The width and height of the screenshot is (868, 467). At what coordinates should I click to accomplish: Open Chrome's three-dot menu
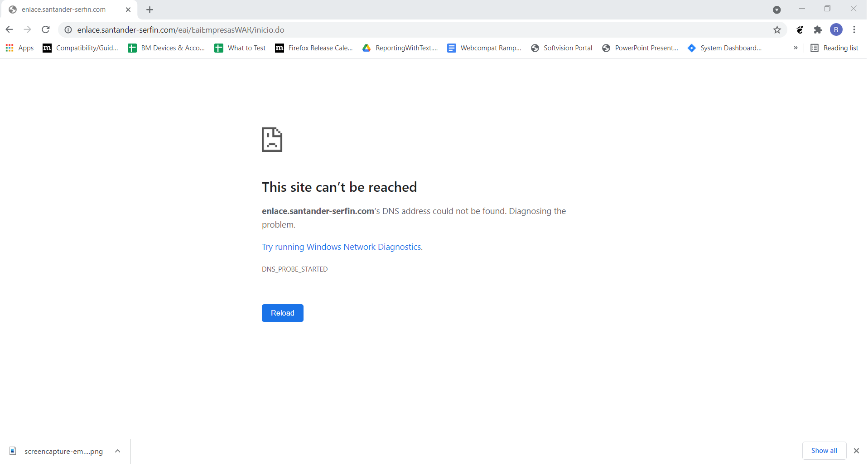point(854,29)
